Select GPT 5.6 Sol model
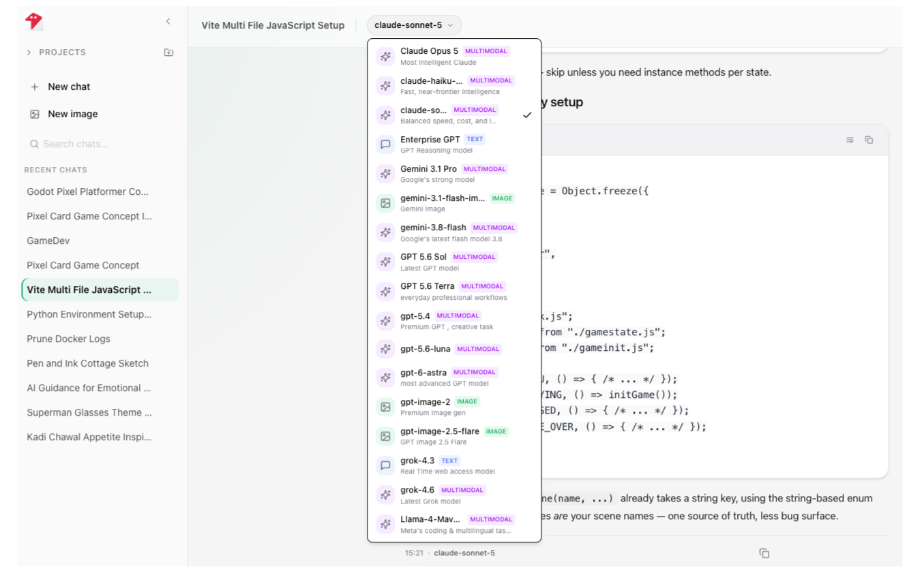924x586 pixels. (454, 262)
